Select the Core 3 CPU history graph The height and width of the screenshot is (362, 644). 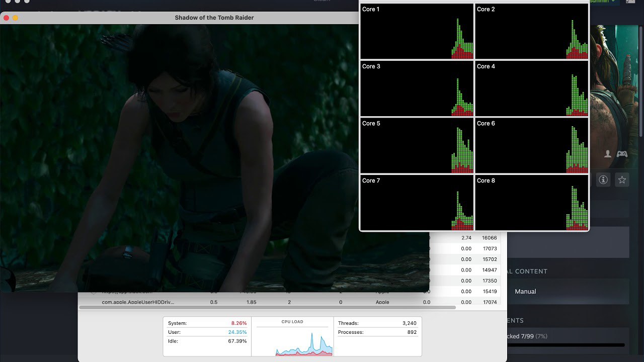[x=417, y=88]
